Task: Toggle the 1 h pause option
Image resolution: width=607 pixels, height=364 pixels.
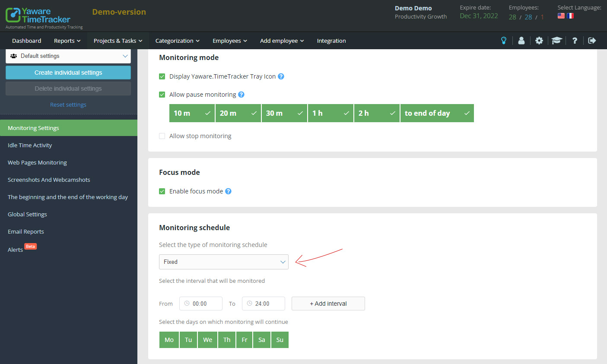Action: pos(331,113)
